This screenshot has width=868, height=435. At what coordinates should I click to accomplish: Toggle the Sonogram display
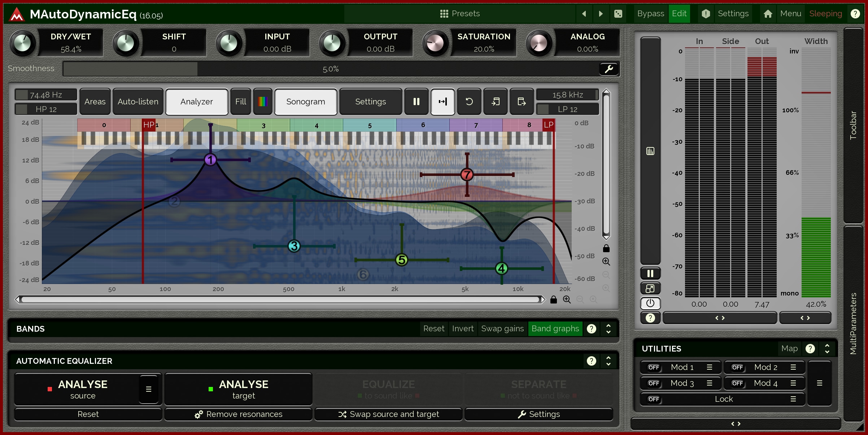(x=306, y=102)
